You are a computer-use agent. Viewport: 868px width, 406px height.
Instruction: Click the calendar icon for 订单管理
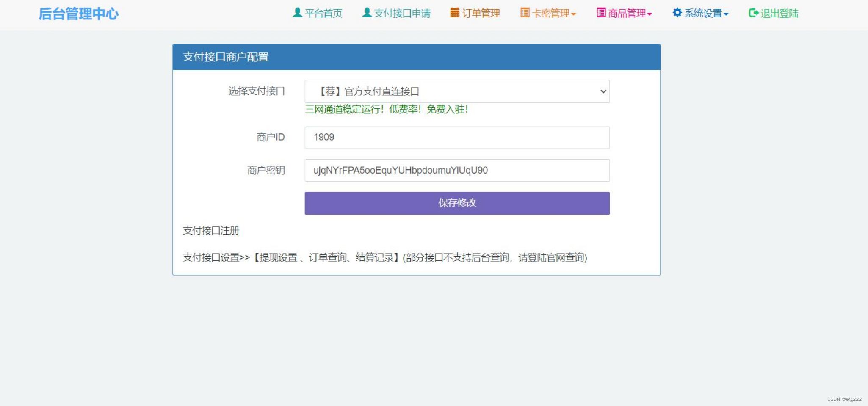click(455, 13)
